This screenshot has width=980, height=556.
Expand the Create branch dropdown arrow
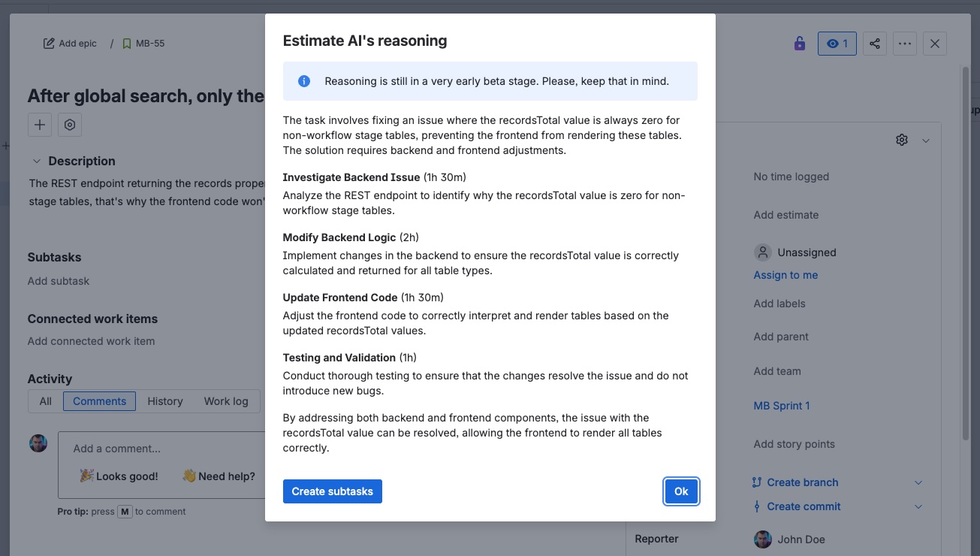click(x=918, y=482)
